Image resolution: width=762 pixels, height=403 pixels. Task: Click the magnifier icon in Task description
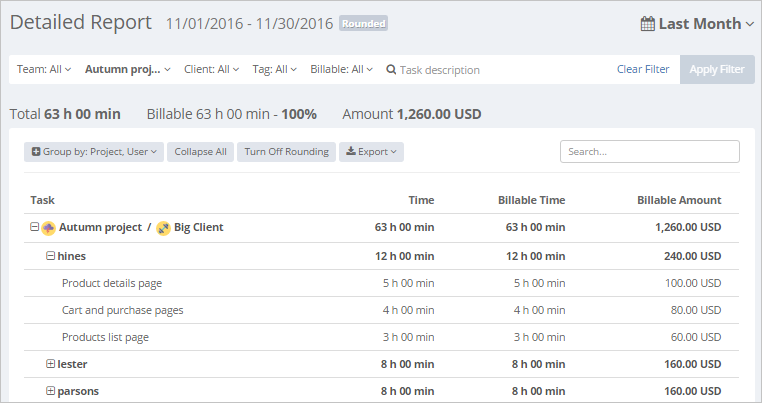click(391, 70)
